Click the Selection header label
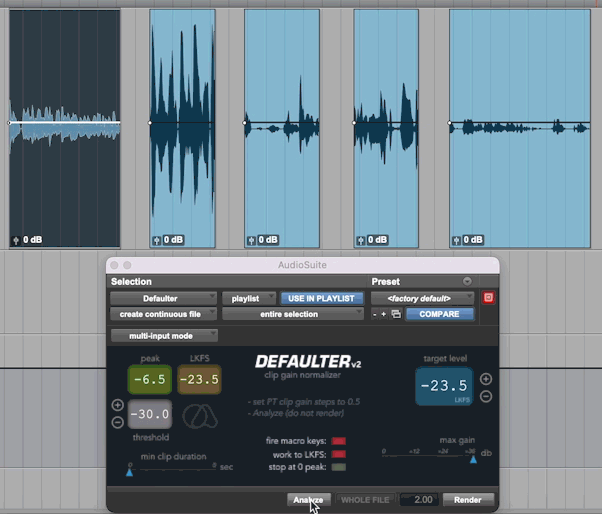The image size is (602, 514). (131, 282)
